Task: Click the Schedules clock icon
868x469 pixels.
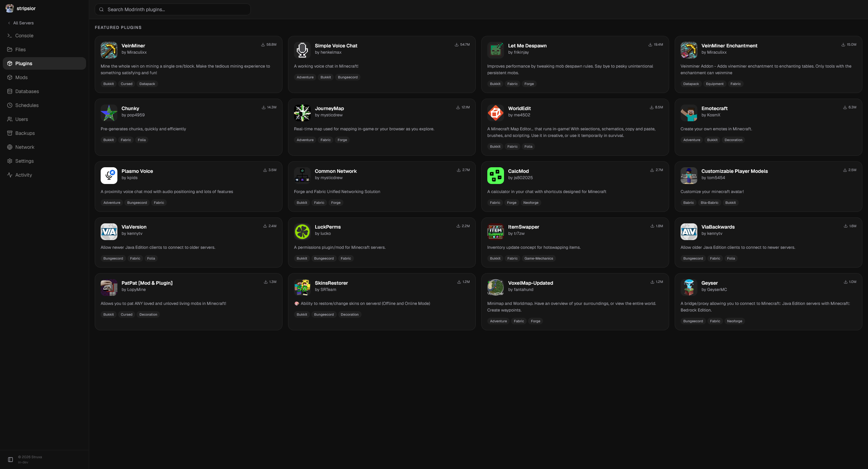Action: coord(10,105)
